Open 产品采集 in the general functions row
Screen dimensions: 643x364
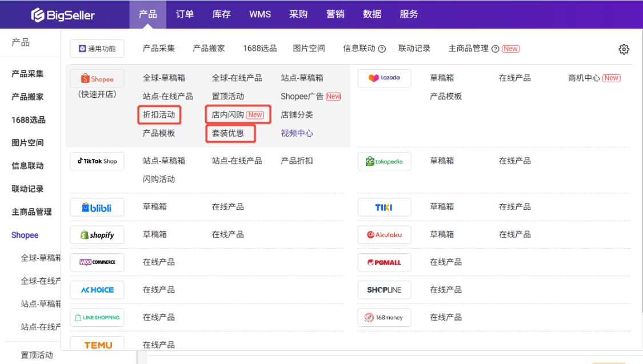pyautogui.click(x=159, y=49)
